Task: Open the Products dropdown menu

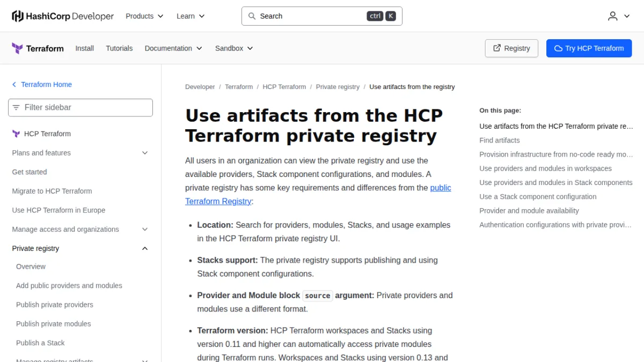Action: click(x=144, y=16)
